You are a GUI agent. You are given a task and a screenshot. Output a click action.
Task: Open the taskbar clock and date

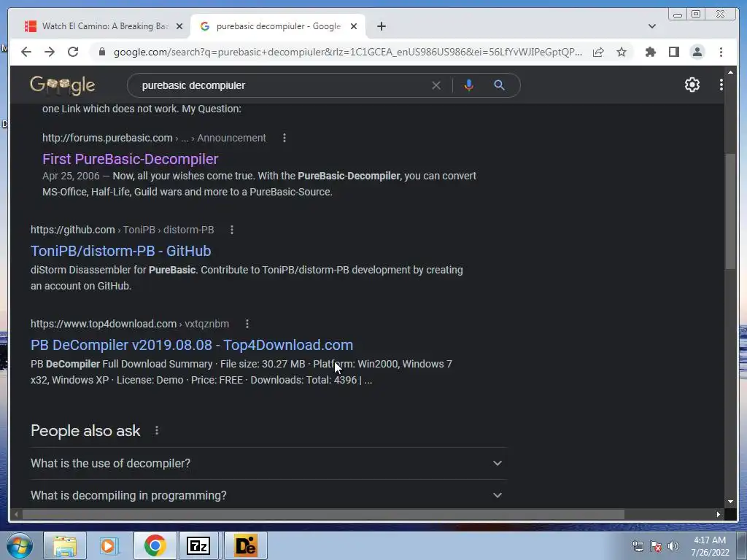tap(710, 546)
